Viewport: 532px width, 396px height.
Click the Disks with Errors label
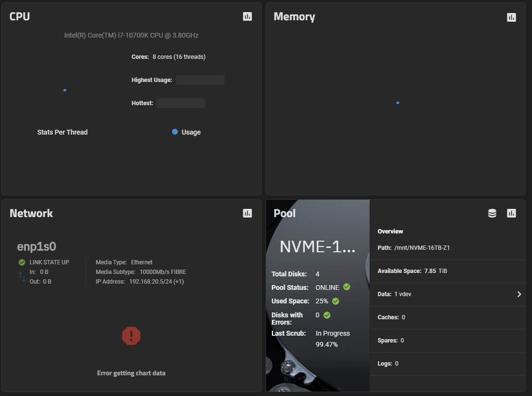pos(287,318)
